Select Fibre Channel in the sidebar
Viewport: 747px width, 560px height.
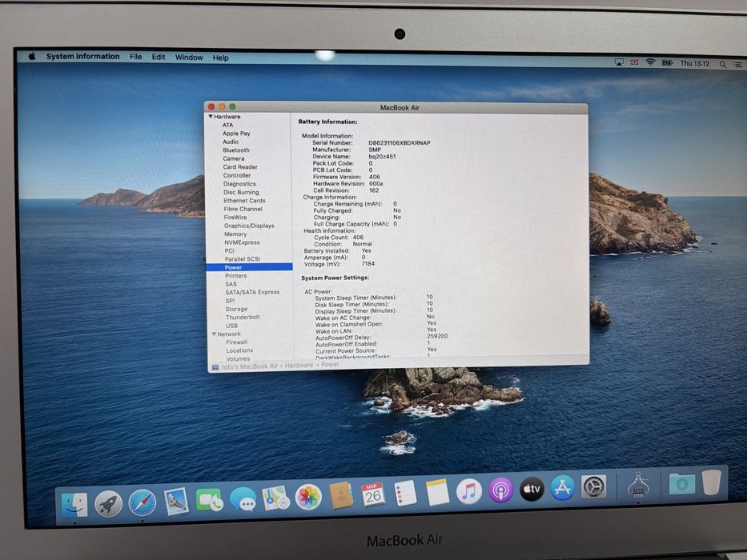coord(243,209)
